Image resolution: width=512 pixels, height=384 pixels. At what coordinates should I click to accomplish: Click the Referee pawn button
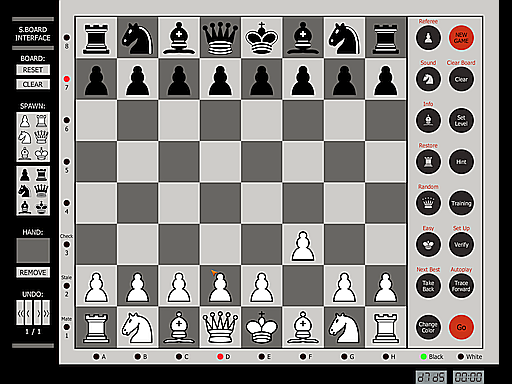click(428, 38)
